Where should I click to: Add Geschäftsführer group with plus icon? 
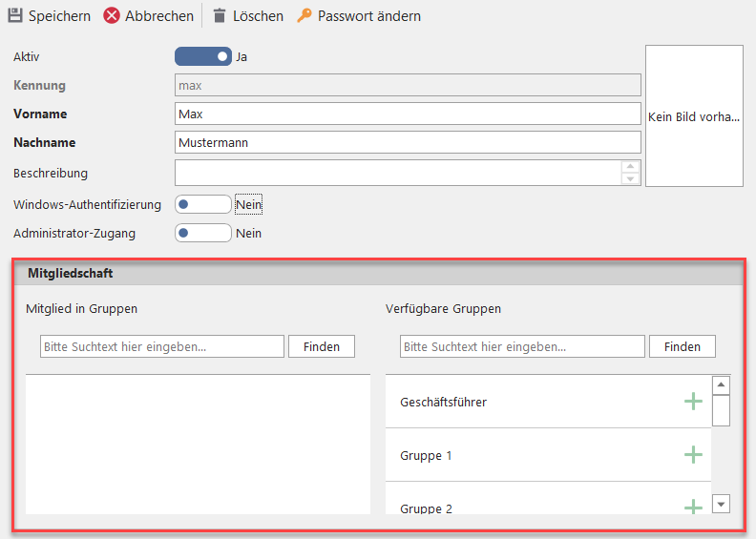[x=694, y=402]
